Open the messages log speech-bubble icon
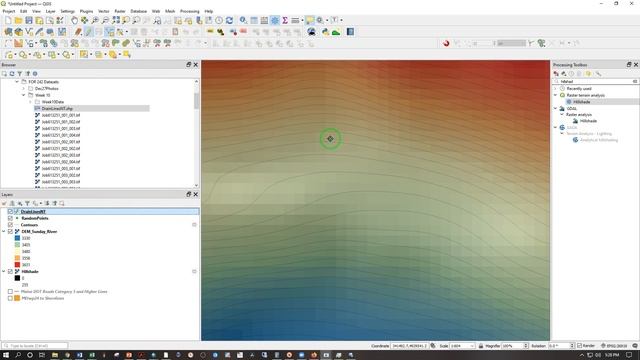This screenshot has height=360, width=640. click(x=635, y=346)
